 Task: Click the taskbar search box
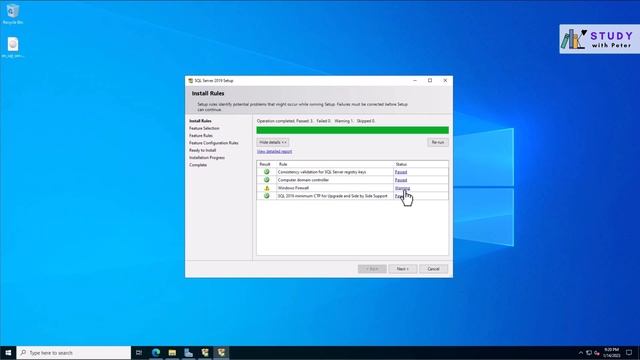click(x=74, y=353)
